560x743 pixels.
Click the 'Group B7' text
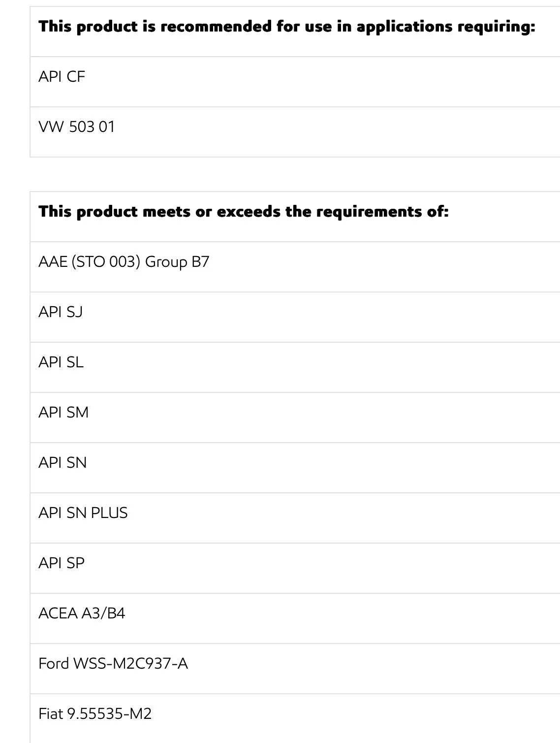click(x=177, y=262)
